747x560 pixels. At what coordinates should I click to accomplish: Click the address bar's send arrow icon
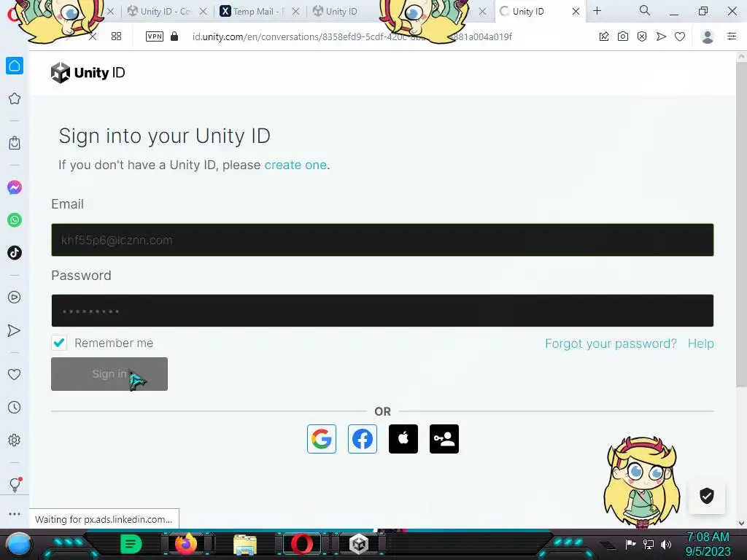pos(661,36)
